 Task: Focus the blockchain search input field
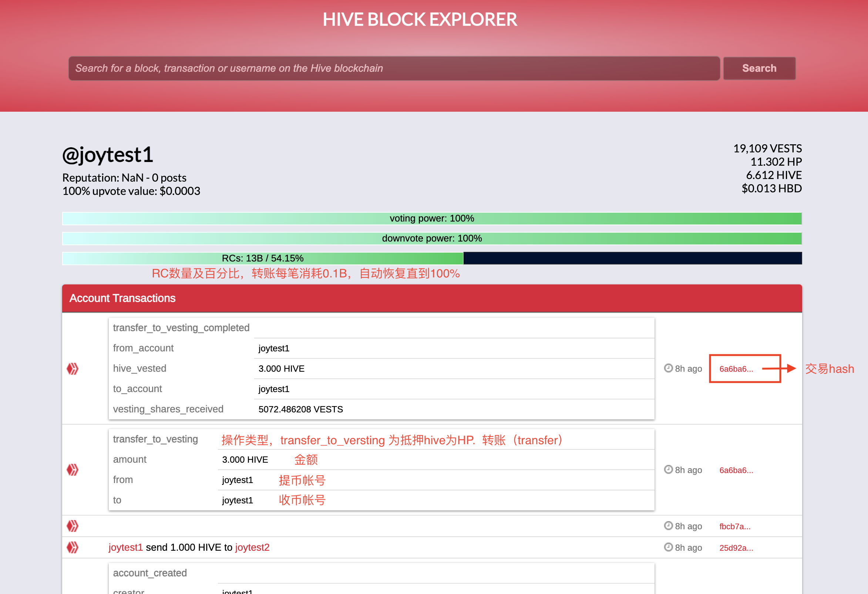pos(394,68)
